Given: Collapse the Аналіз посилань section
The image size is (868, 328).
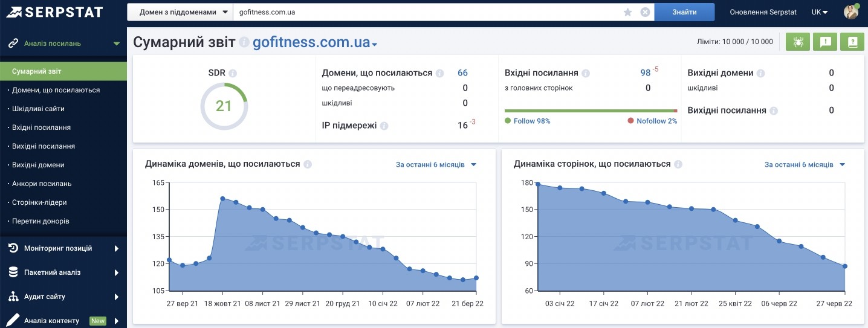Looking at the screenshot, I should tap(117, 43).
